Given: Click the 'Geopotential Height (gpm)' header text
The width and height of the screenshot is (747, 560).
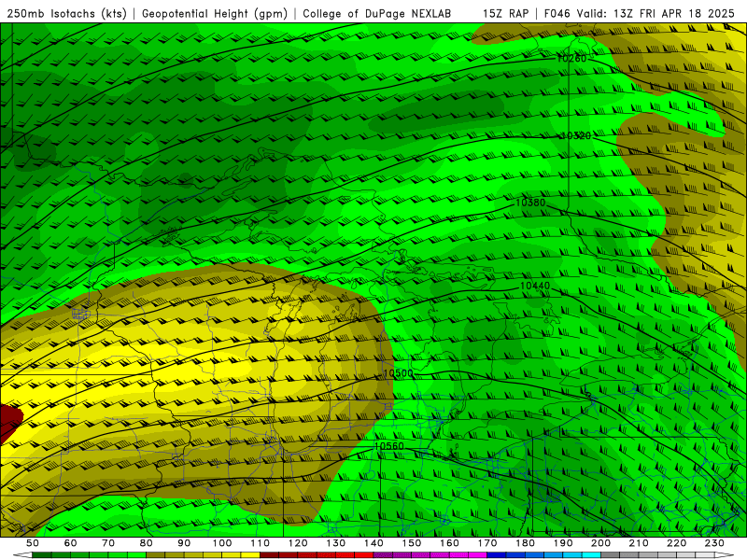Looking at the screenshot, I should (215, 14).
